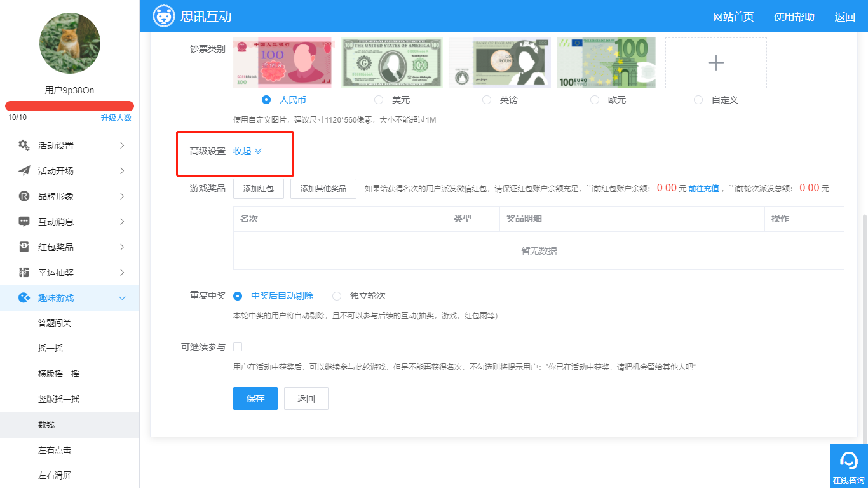This screenshot has width=868, height=488.
Task: Collapse advanced settings via 收起
Action: (242, 151)
